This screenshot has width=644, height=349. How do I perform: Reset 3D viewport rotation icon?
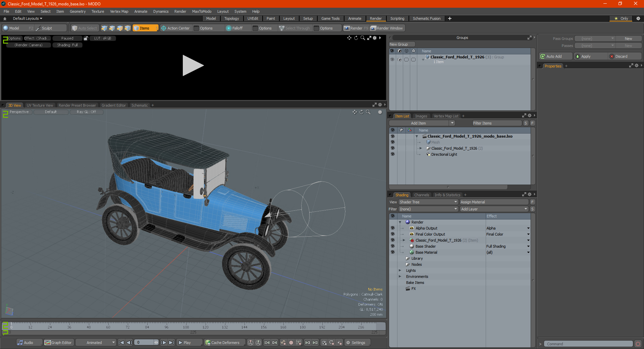361,112
